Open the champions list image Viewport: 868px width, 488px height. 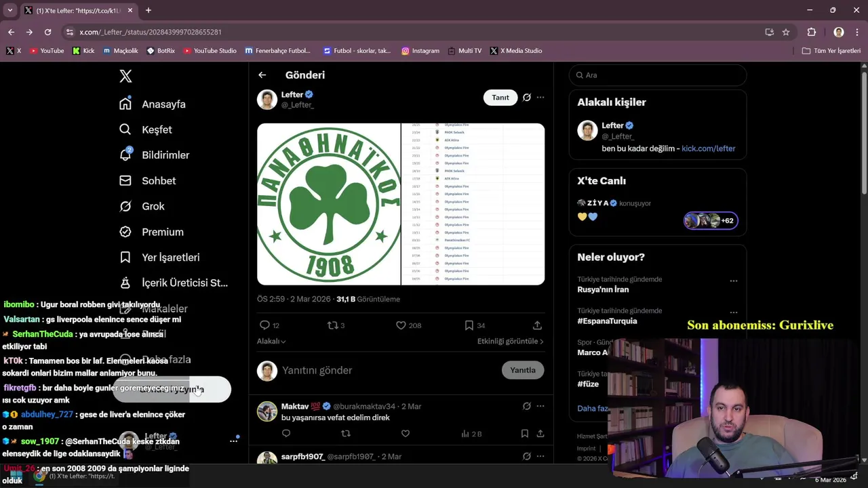pyautogui.click(x=473, y=204)
